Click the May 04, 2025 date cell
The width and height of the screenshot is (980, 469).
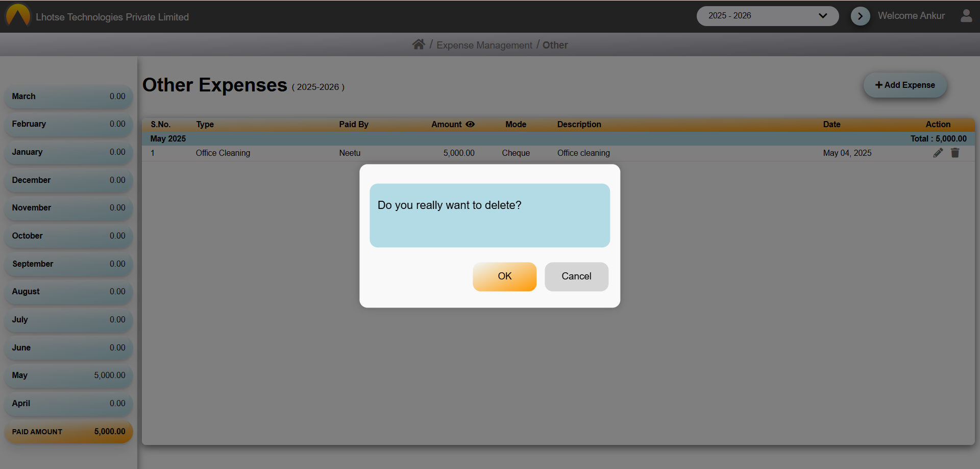tap(847, 153)
